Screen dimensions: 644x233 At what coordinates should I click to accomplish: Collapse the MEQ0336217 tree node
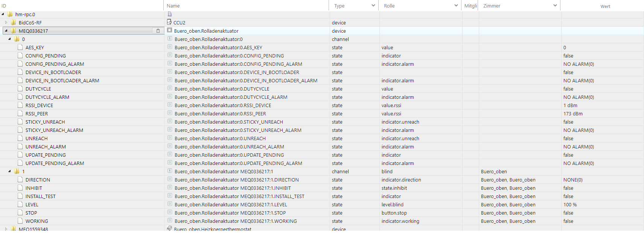click(6, 31)
